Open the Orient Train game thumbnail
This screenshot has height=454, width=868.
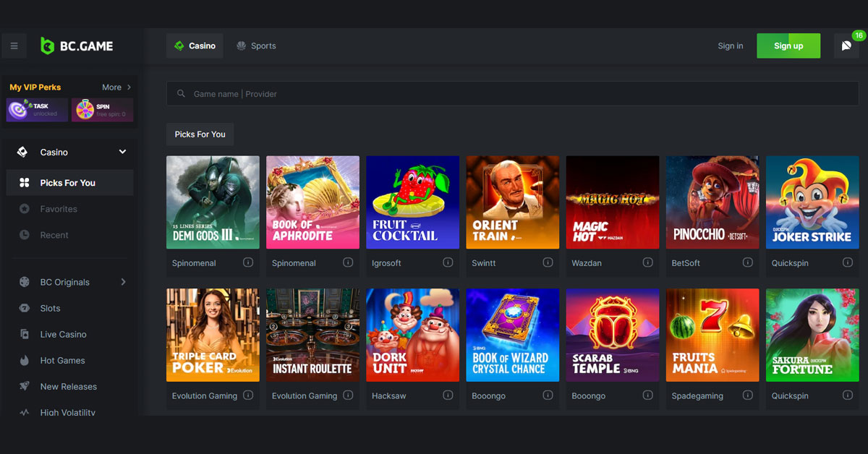tap(512, 202)
